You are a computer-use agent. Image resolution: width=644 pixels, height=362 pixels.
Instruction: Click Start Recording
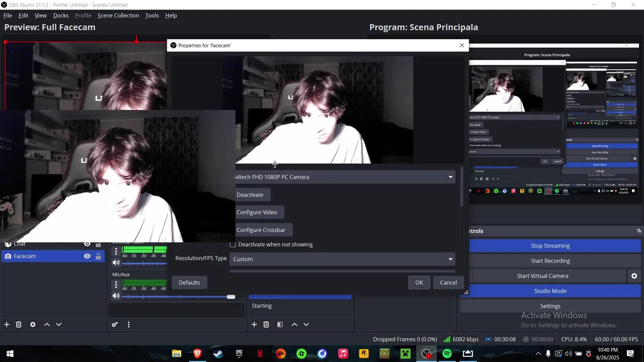click(x=550, y=261)
